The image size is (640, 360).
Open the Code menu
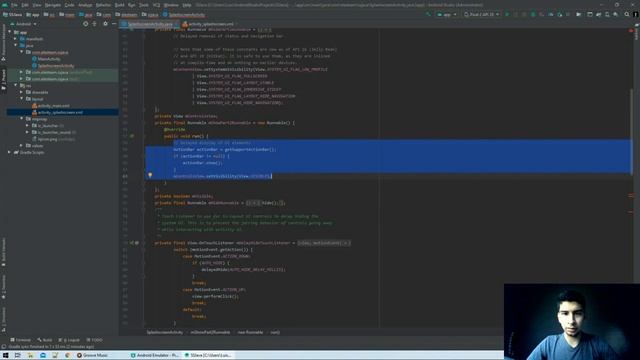69,5
